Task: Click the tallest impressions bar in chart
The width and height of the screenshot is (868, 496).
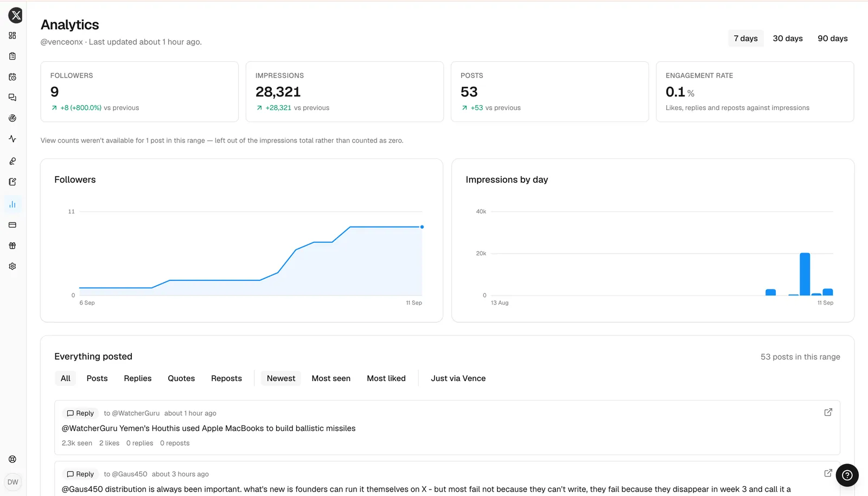Action: pos(805,274)
